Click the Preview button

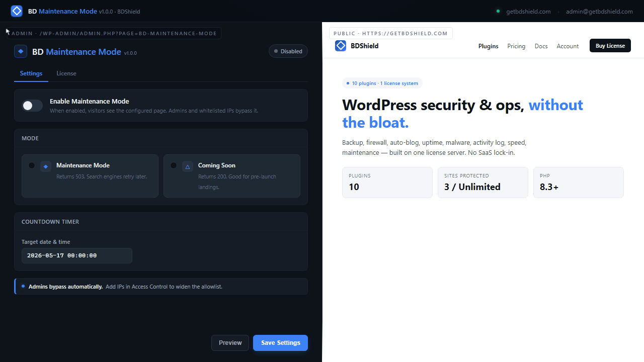pos(230,343)
